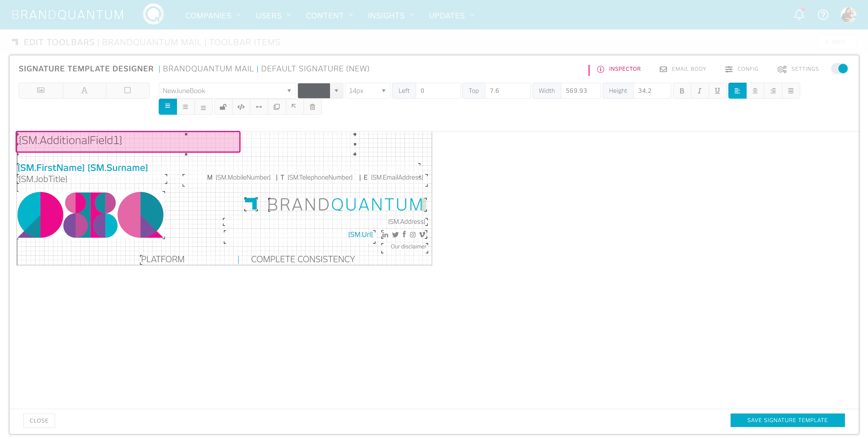Open the user profile avatar

coord(848,15)
